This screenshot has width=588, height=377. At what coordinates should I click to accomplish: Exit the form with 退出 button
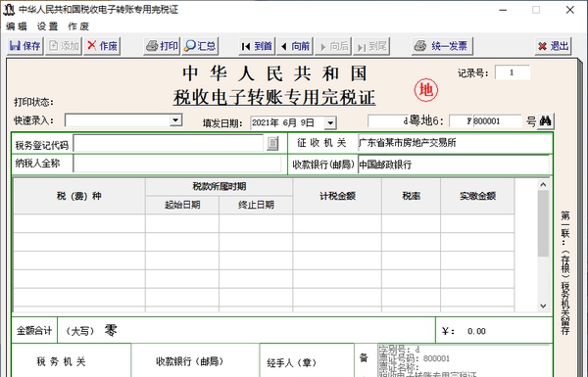pos(553,46)
